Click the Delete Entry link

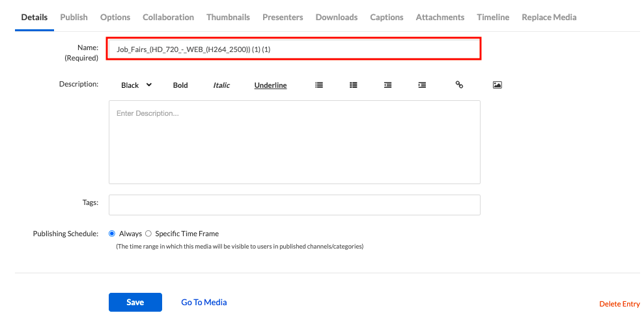pos(620,304)
